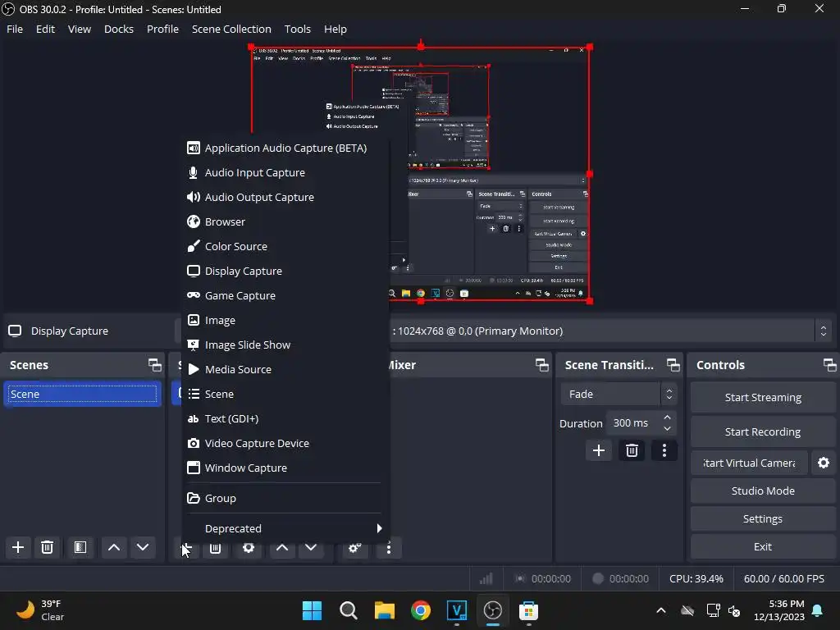Screen dimensions: 840x630
Task: Add an Image Slide Show source
Action: click(x=285, y=345)
